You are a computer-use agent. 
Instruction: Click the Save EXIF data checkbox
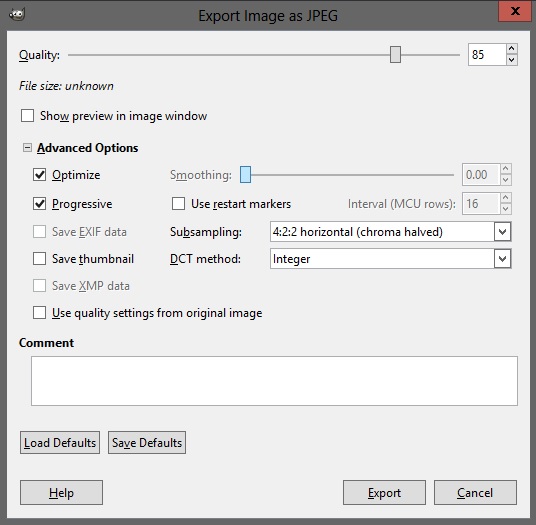[x=39, y=232]
